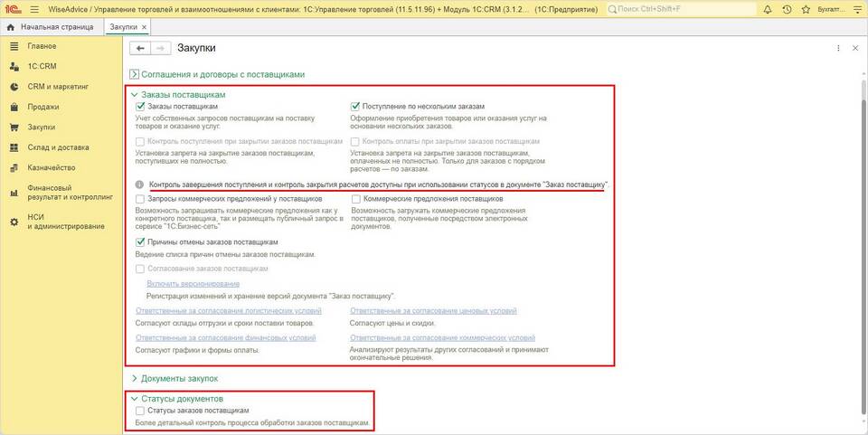Open Казначейство section
The width and height of the screenshot is (868, 435).
(x=52, y=167)
